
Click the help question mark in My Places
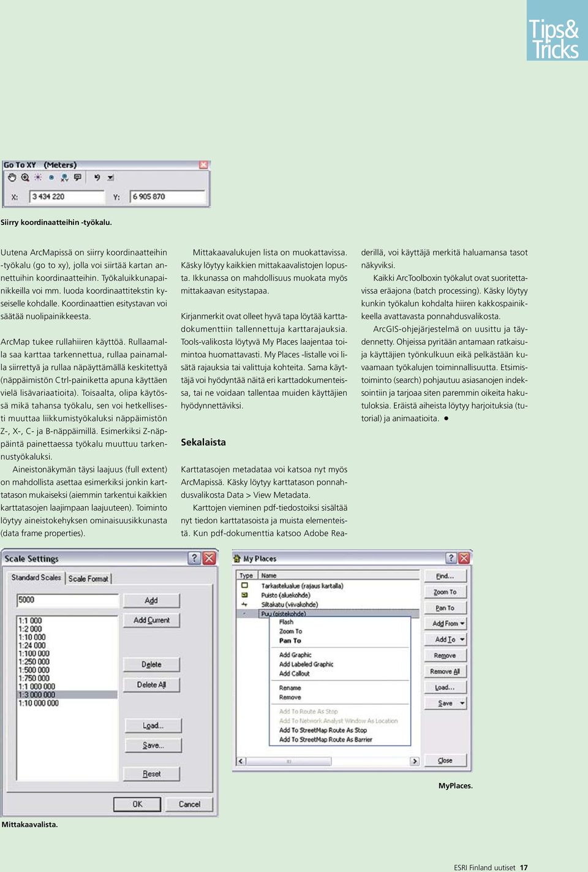click(x=451, y=558)
